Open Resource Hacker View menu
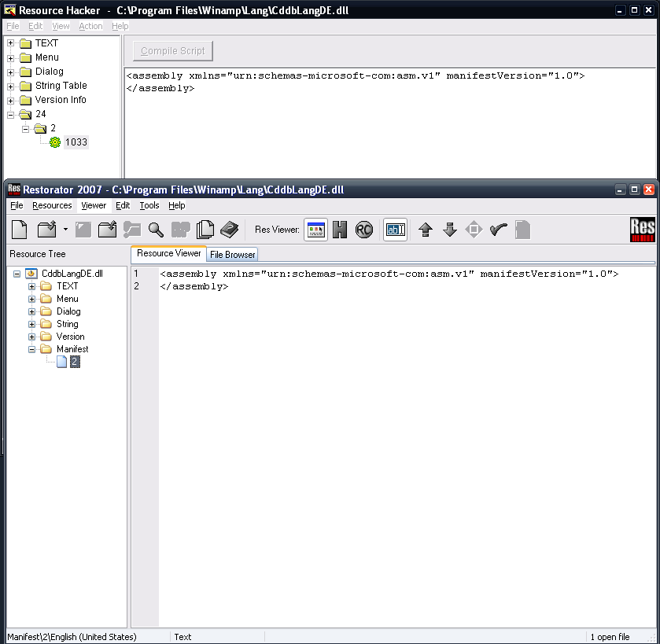The image size is (660, 644). 61,26
